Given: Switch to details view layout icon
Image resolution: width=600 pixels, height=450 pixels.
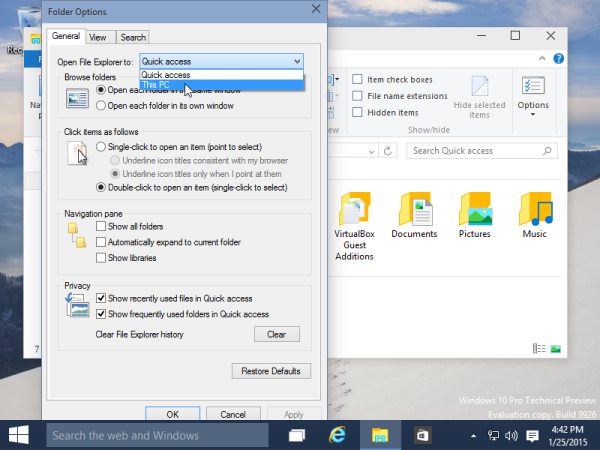Looking at the screenshot, I should [x=539, y=349].
